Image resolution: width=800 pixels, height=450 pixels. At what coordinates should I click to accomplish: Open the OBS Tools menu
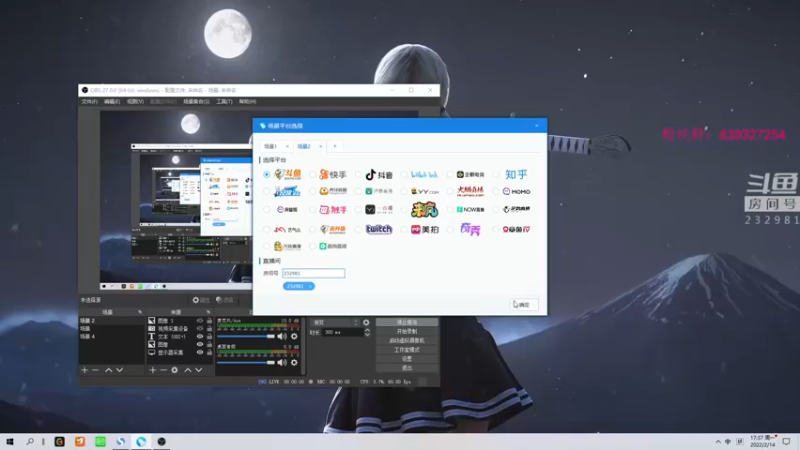point(224,102)
